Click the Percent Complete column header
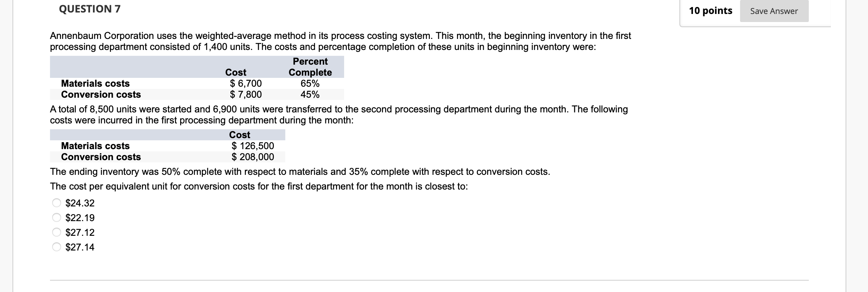This screenshot has width=868, height=292. (310, 67)
